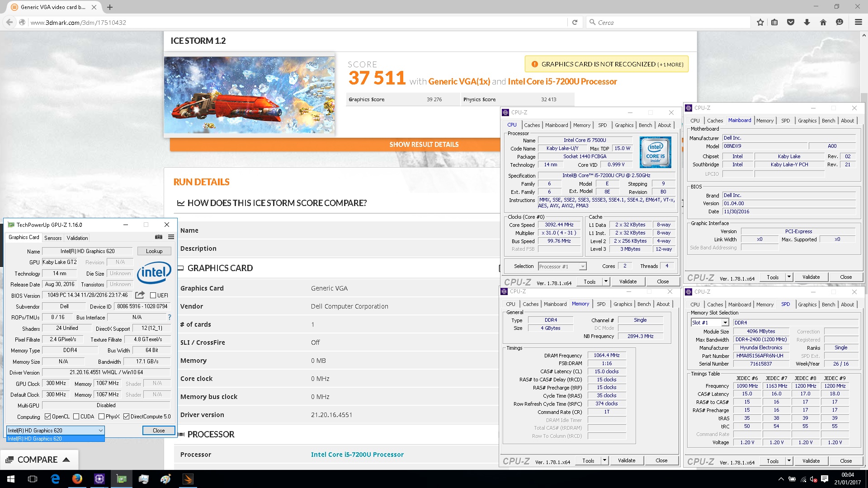Viewport: 868px width, 488px height.
Task: Open the 3DMark orange taskbar icon
Action: pos(188,479)
